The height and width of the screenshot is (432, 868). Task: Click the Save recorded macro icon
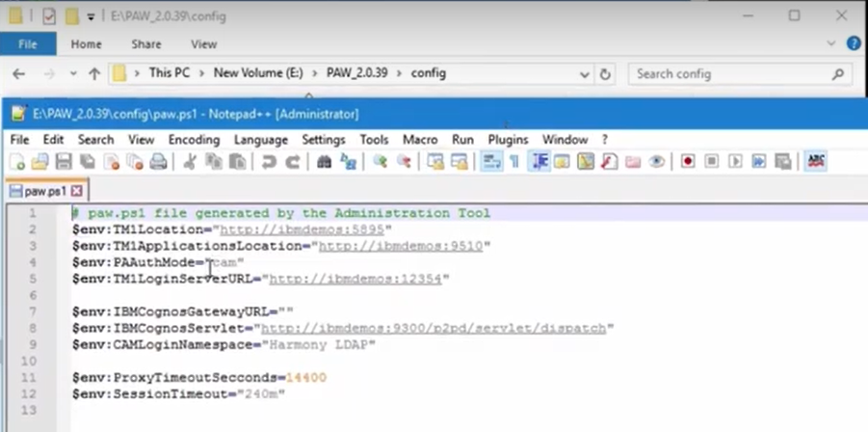(782, 162)
